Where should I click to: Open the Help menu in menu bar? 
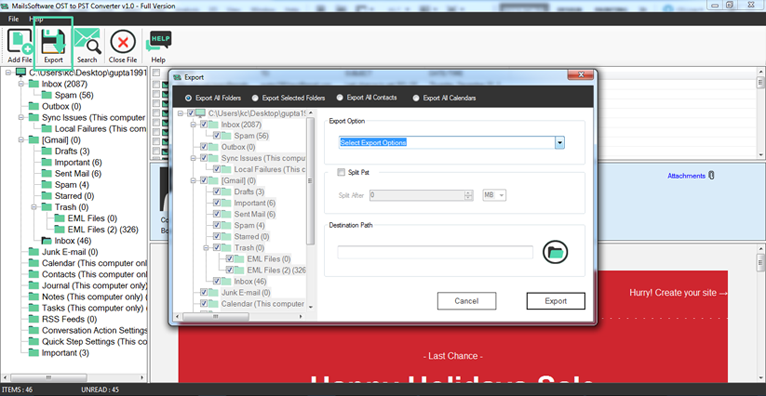pyautogui.click(x=36, y=19)
